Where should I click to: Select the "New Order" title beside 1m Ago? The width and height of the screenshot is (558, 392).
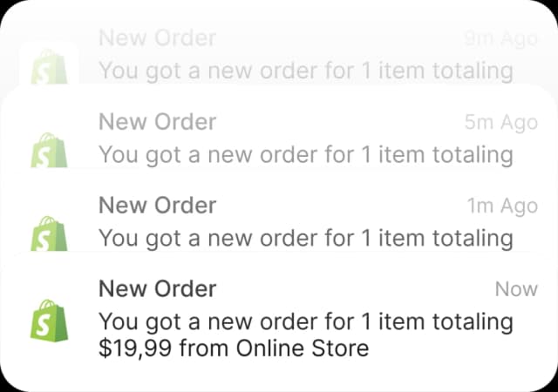click(x=157, y=206)
